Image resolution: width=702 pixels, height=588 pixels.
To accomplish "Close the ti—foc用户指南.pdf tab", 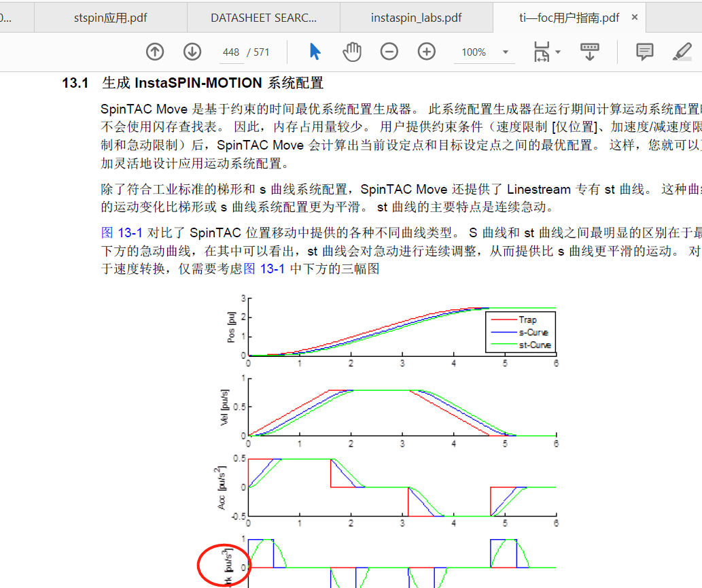I will tap(635, 18).
